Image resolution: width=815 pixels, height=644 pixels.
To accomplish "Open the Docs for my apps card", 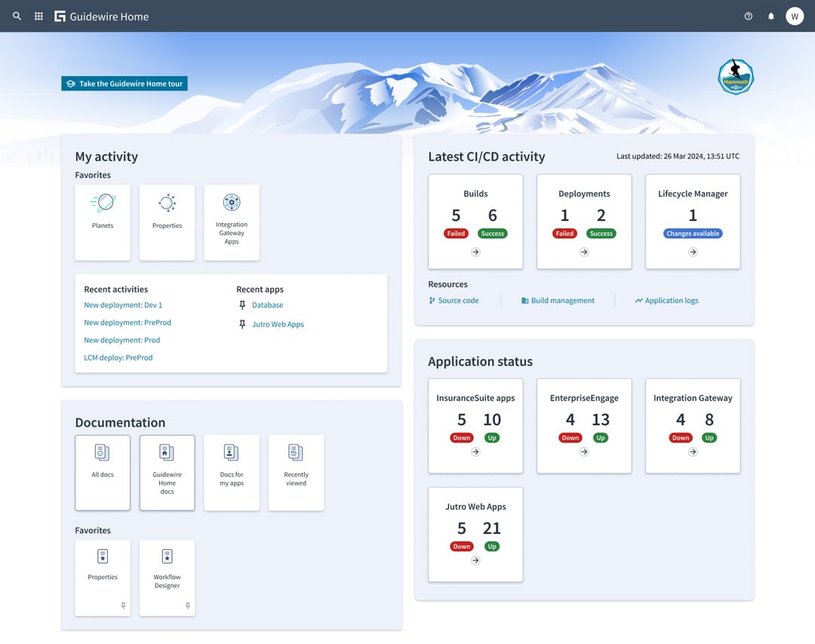I will pyautogui.click(x=232, y=473).
